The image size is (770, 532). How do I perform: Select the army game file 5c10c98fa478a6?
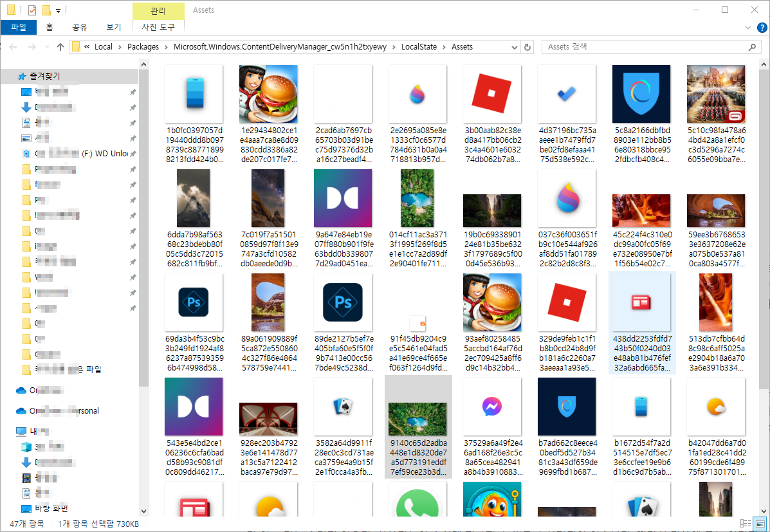[717, 115]
